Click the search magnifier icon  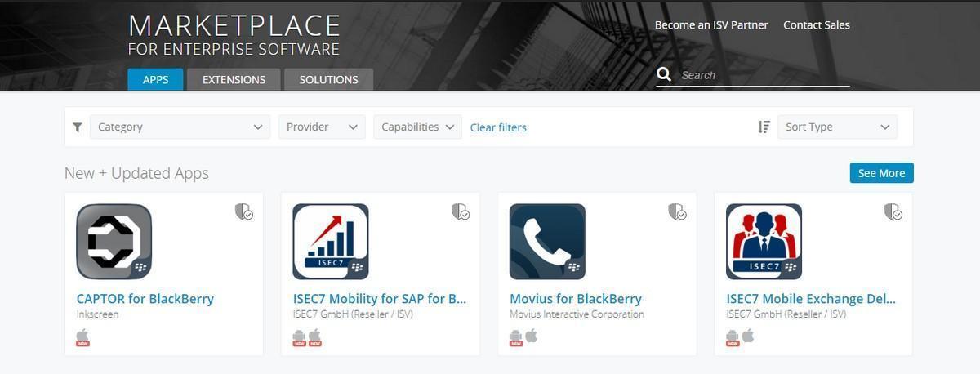tap(665, 75)
